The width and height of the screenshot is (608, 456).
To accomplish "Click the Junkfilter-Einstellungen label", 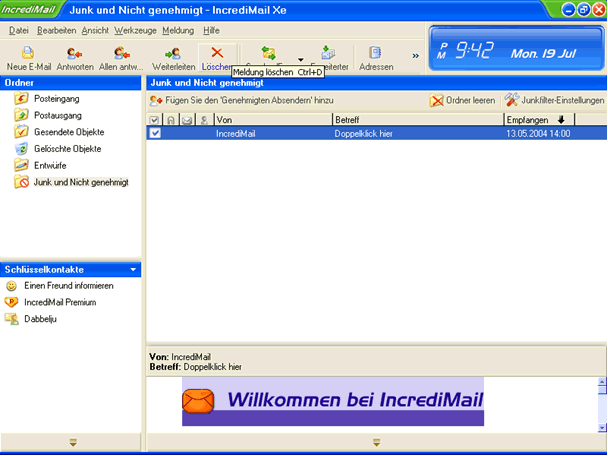I will tap(563, 100).
